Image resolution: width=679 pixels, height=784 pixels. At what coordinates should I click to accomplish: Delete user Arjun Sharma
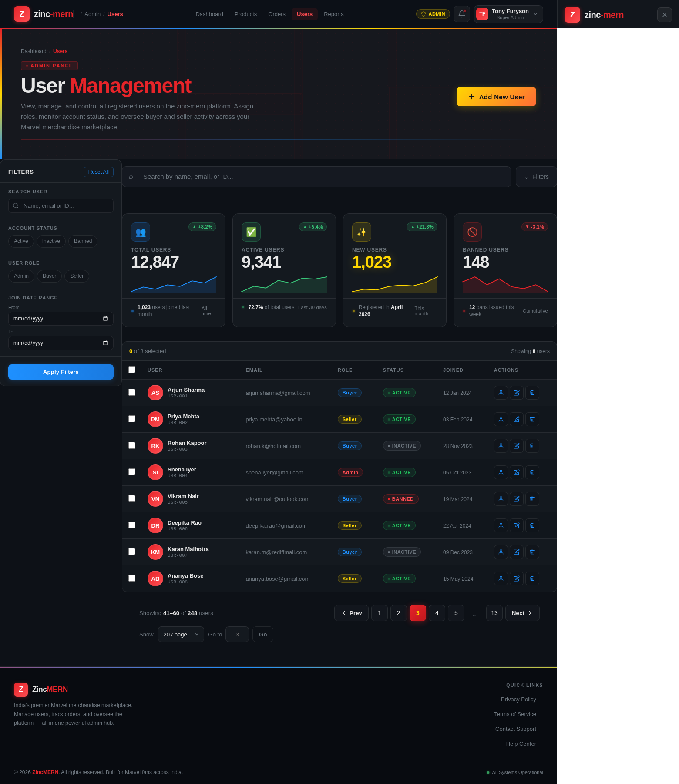click(532, 393)
